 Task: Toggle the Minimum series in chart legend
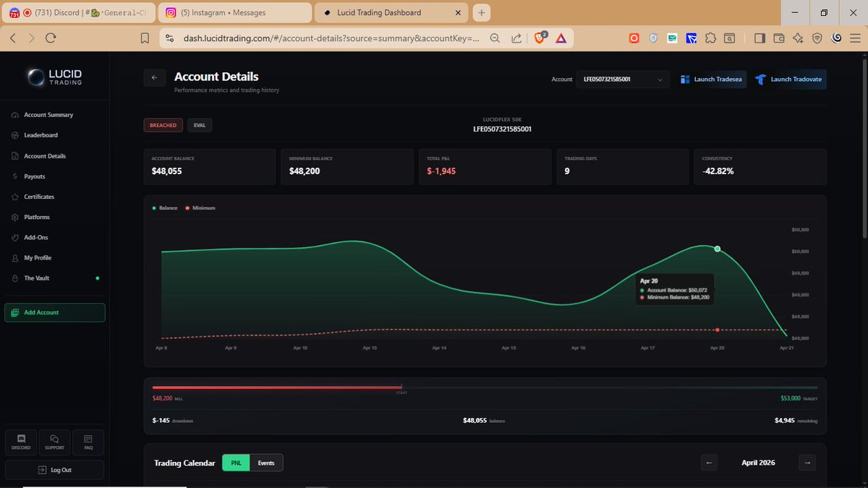200,207
